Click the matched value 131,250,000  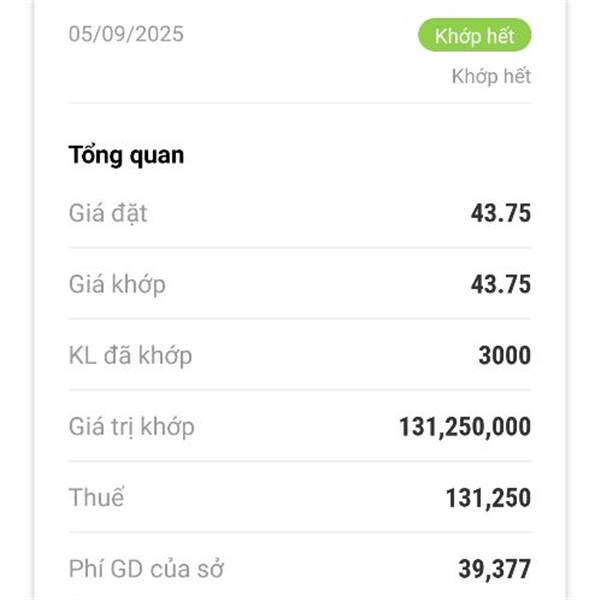[x=465, y=427]
